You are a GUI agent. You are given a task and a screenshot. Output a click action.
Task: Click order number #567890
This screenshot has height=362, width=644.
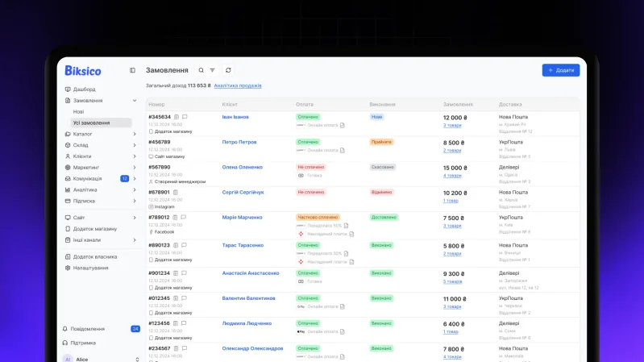coord(160,167)
